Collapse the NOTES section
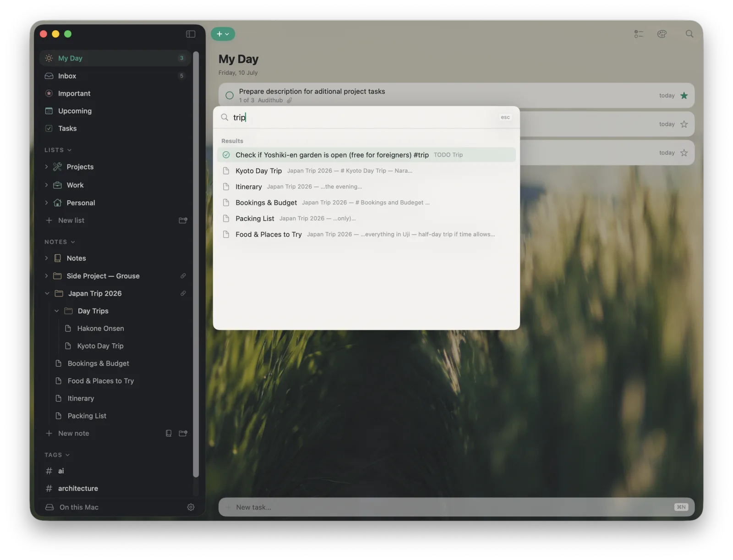733x560 pixels. [x=60, y=242]
